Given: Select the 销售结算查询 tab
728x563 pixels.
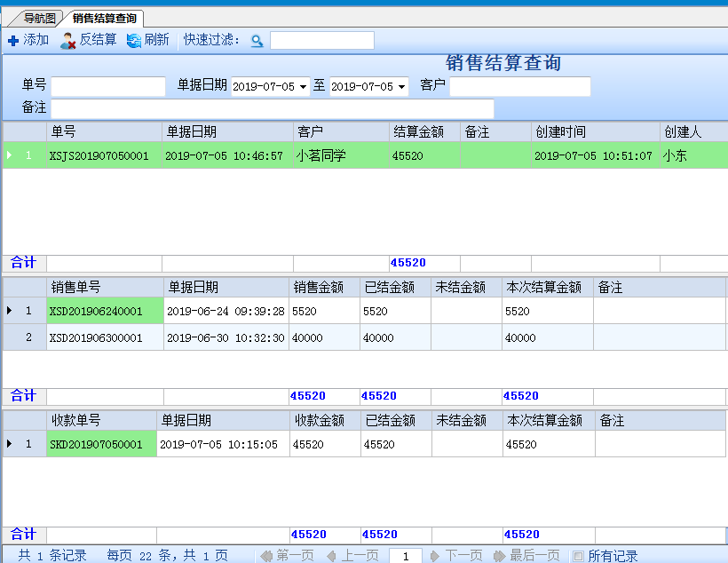Looking at the screenshot, I should pyautogui.click(x=105, y=19).
